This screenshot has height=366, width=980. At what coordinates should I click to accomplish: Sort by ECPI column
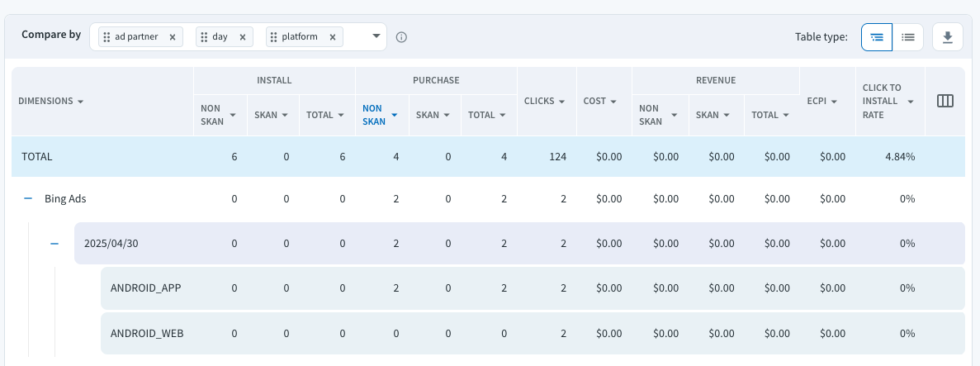click(x=835, y=102)
